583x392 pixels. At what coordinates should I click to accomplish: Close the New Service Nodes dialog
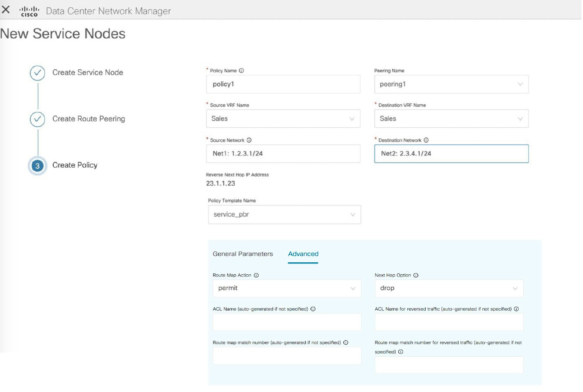pos(6,10)
